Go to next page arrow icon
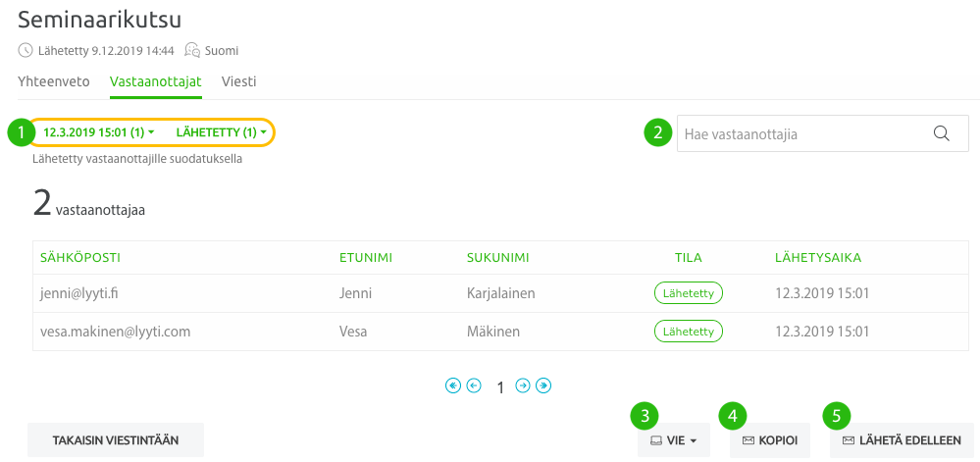The image size is (980, 462). (523, 385)
